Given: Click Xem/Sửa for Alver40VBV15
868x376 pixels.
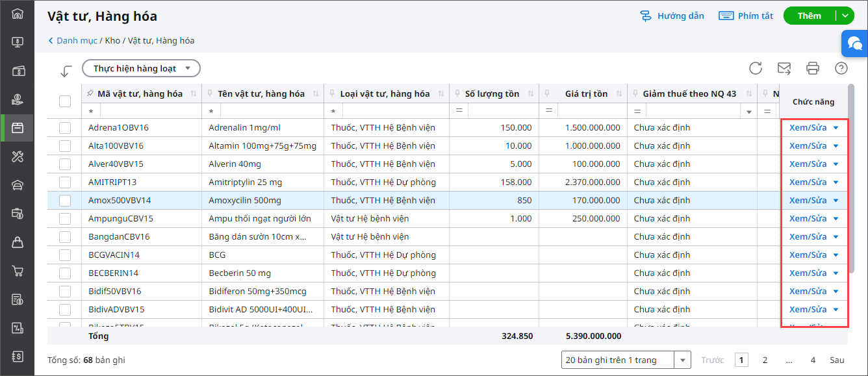Looking at the screenshot, I should (x=808, y=164).
